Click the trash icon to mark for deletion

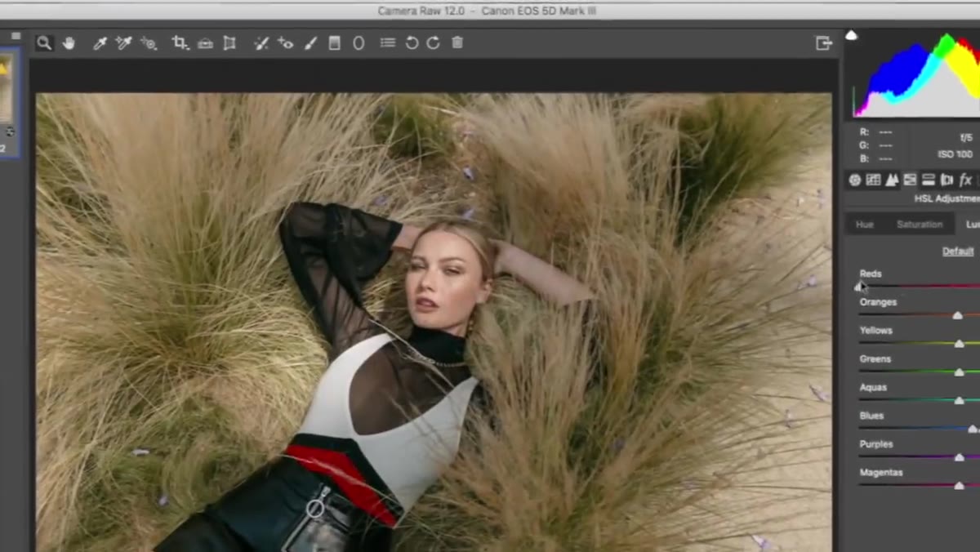click(x=457, y=42)
